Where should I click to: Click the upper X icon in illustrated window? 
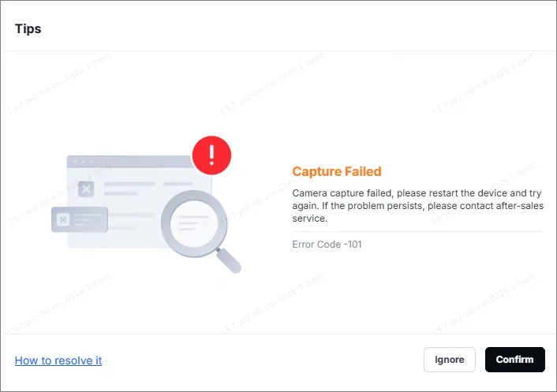point(86,189)
